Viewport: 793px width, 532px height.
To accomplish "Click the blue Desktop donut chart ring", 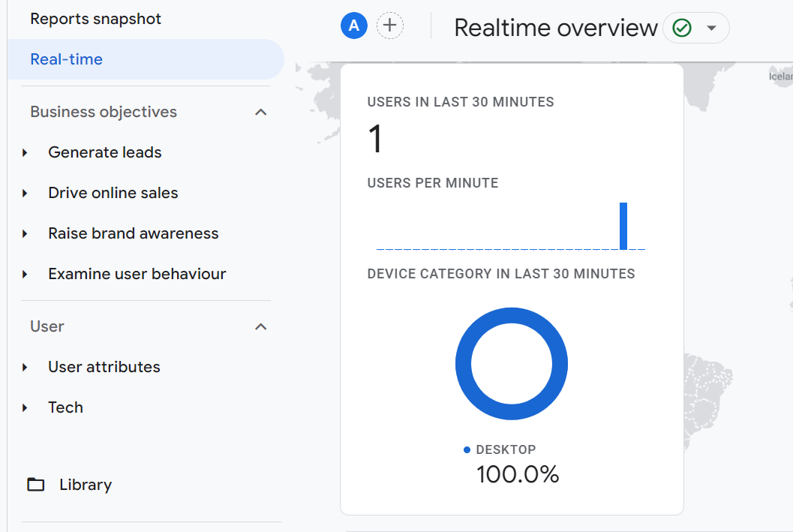I will point(464,365).
